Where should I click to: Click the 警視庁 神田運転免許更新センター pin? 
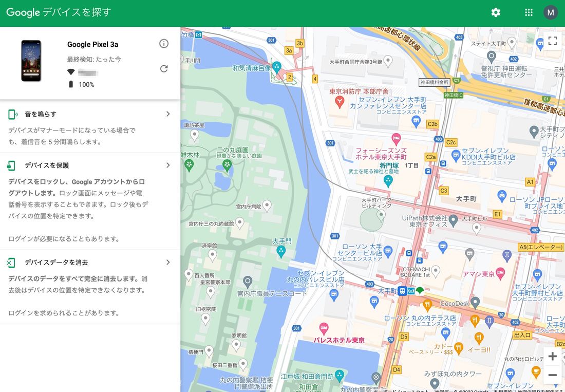coord(491,57)
